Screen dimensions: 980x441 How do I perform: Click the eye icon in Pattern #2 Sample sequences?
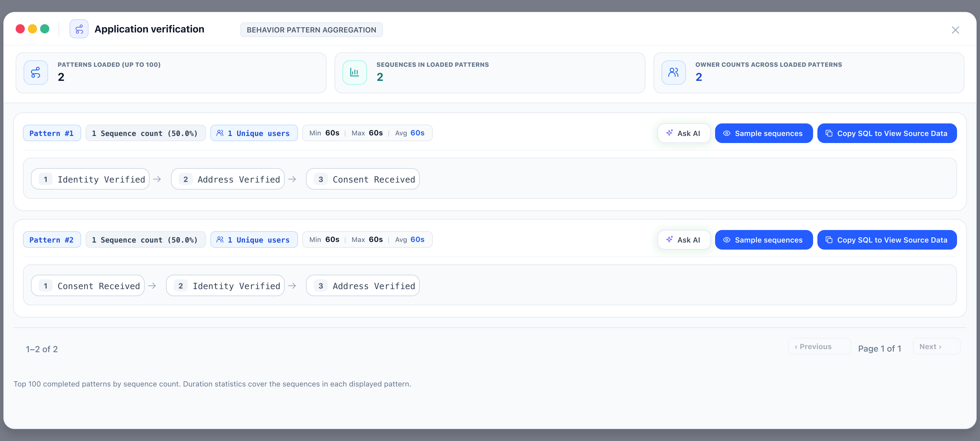(x=726, y=240)
